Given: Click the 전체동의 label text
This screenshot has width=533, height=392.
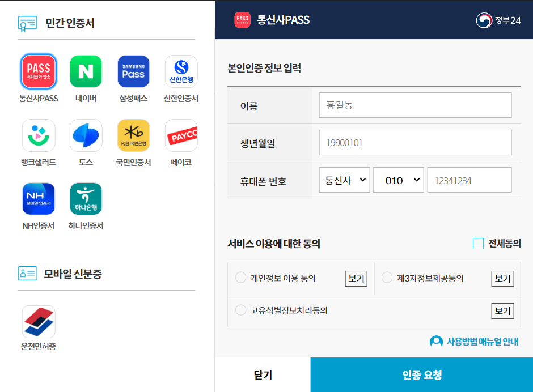Looking at the screenshot, I should coord(505,244).
